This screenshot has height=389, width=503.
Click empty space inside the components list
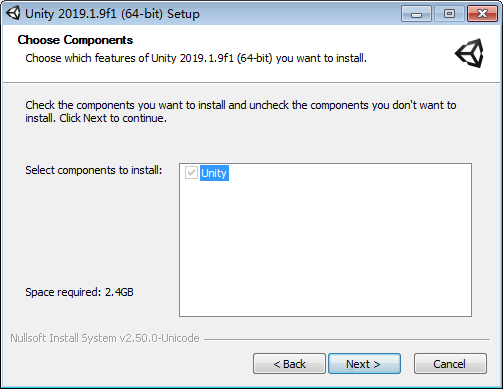click(325, 250)
